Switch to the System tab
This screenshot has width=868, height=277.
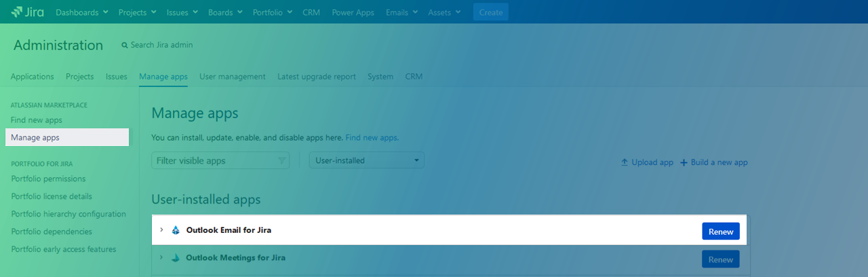(380, 77)
